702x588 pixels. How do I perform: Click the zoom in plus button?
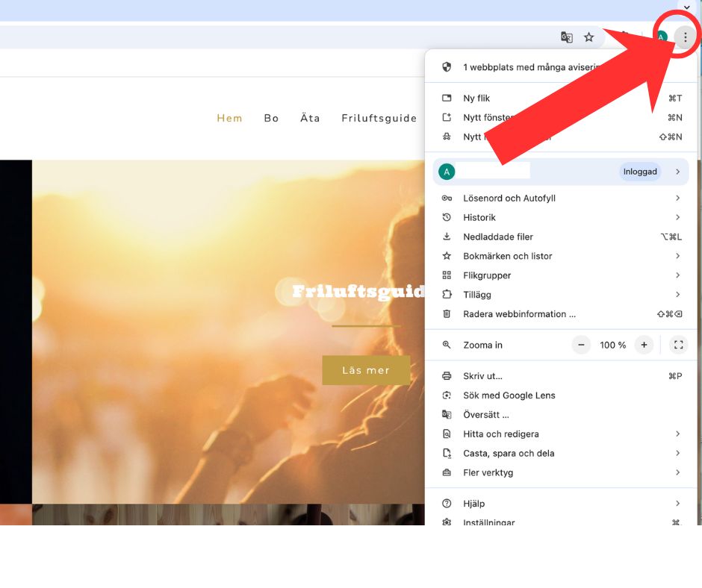[644, 345]
